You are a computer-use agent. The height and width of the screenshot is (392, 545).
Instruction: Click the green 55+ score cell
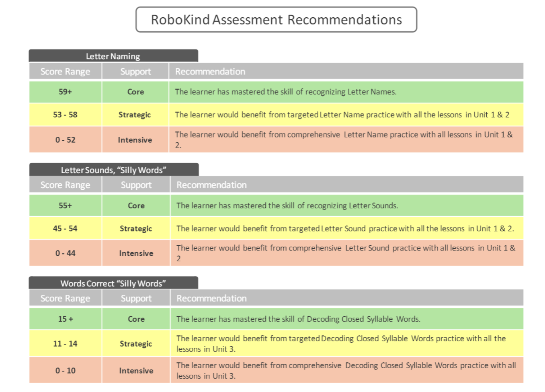click(65, 205)
